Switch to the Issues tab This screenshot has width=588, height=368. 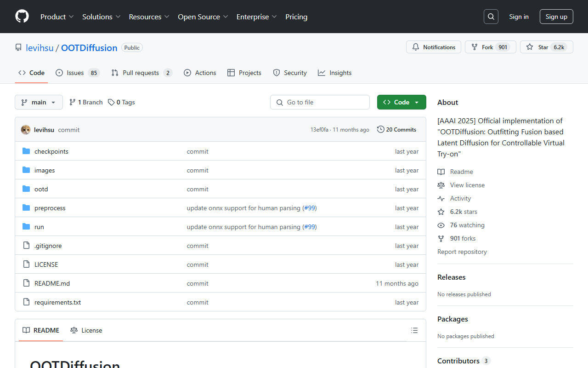(x=77, y=73)
